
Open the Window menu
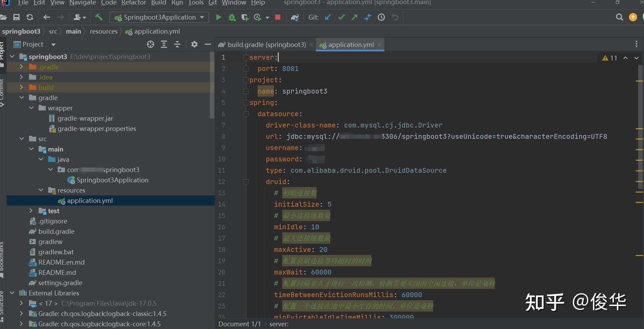234,3
